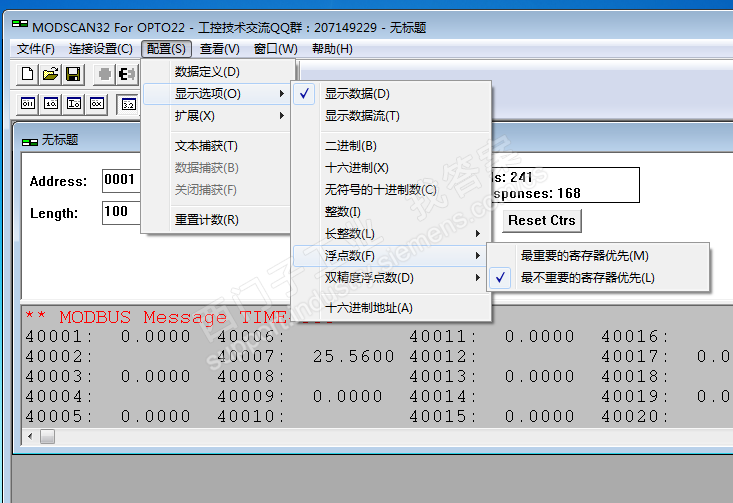Select checked 最不重要的寄存器优先(L) option
The image size is (733, 503).
[598, 278]
